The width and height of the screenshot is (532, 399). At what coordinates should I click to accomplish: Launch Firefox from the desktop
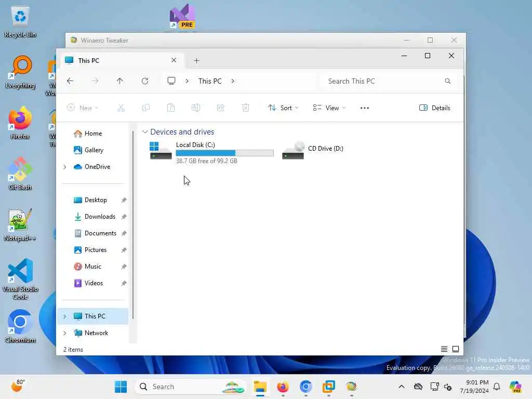click(20, 123)
